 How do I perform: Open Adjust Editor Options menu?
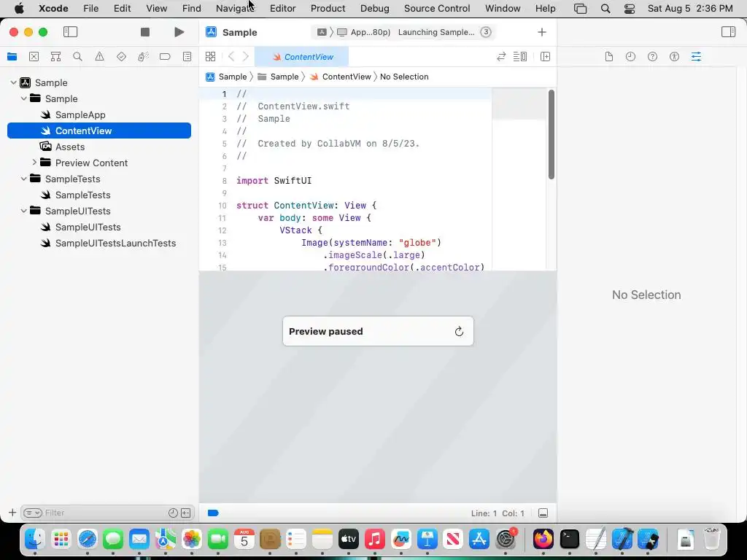coord(519,57)
